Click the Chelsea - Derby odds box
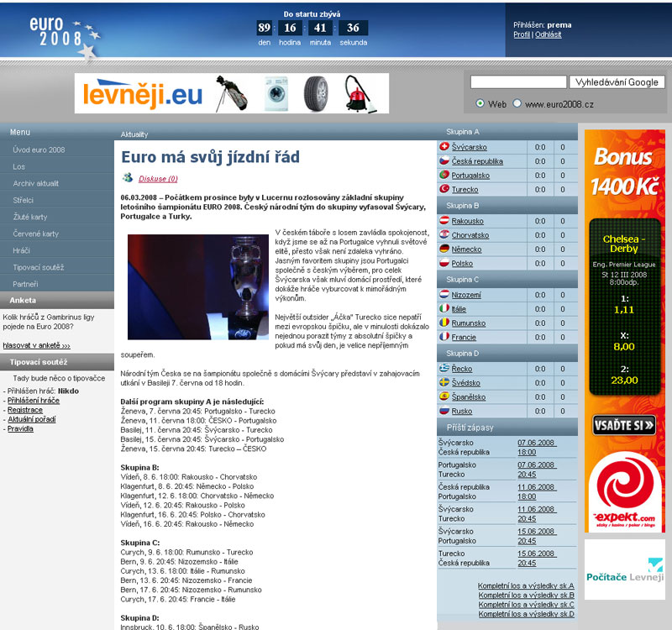672x630 pixels. click(x=625, y=307)
